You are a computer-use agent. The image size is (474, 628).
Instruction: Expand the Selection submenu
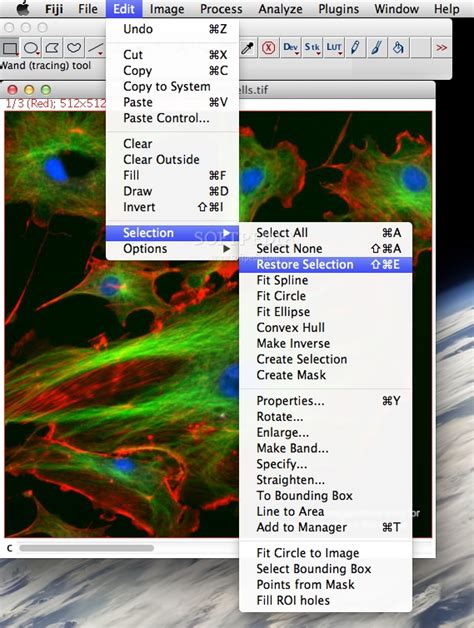(173, 233)
